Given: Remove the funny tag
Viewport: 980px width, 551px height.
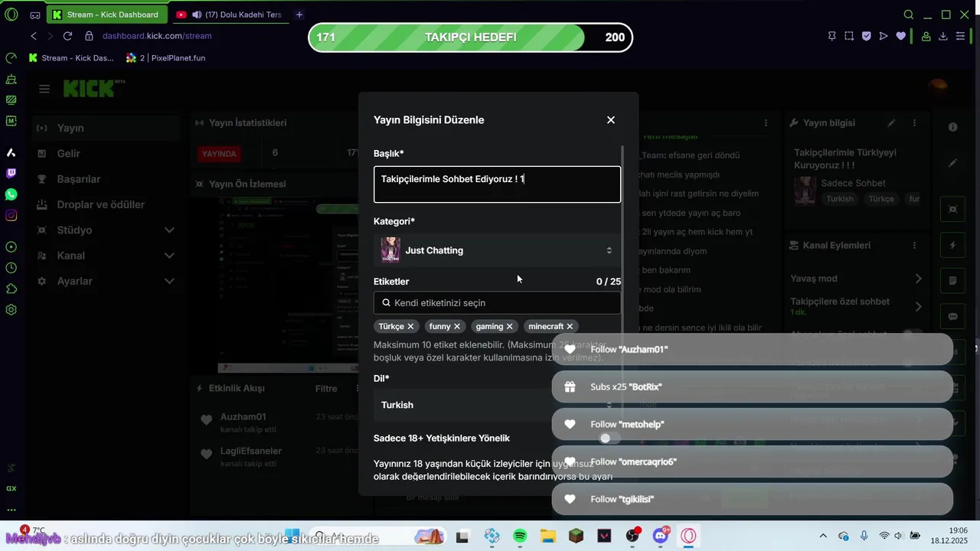Looking at the screenshot, I should [x=457, y=326].
